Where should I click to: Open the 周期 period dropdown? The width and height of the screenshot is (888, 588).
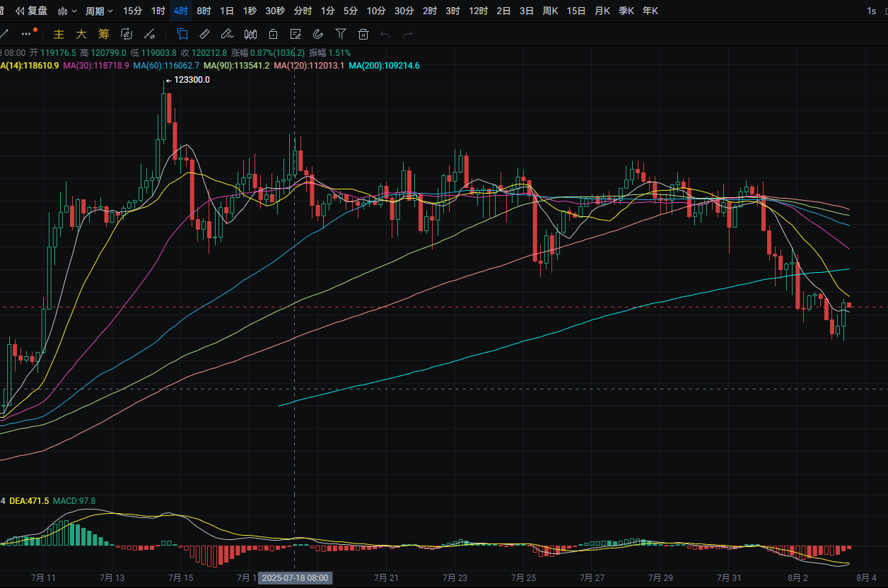coord(99,11)
